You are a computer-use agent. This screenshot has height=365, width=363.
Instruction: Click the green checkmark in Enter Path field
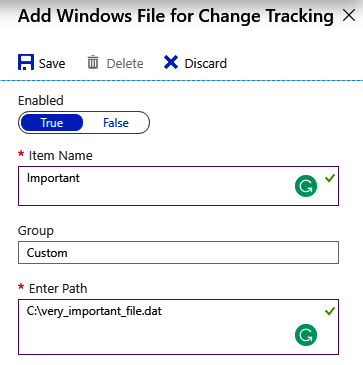[329, 312]
